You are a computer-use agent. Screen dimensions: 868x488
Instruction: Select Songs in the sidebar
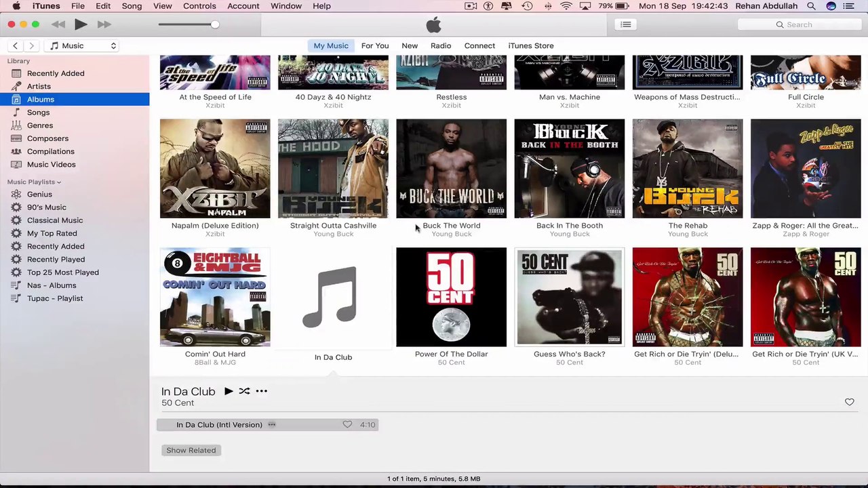(x=75, y=112)
